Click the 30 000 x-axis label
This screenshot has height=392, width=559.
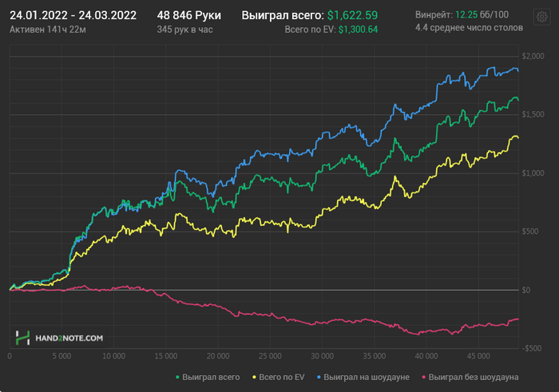322,356
